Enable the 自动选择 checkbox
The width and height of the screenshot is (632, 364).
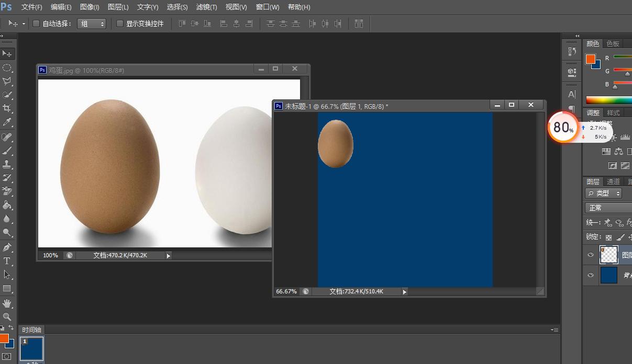(35, 24)
